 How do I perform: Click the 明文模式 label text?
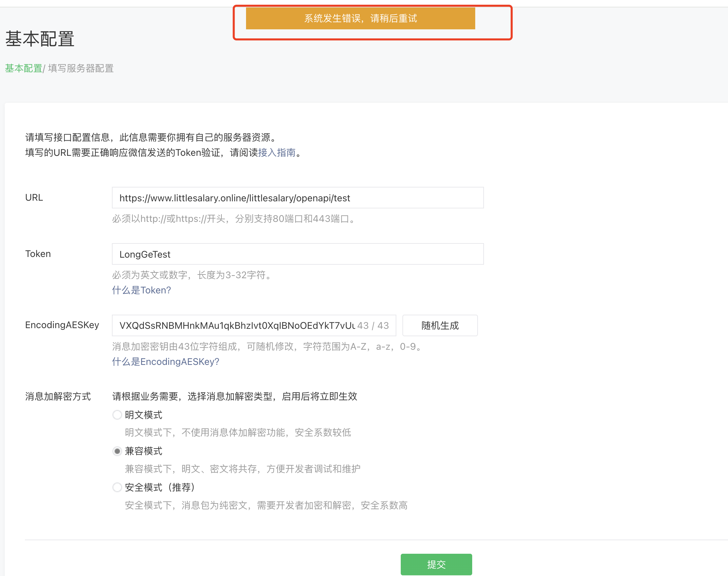coord(144,415)
